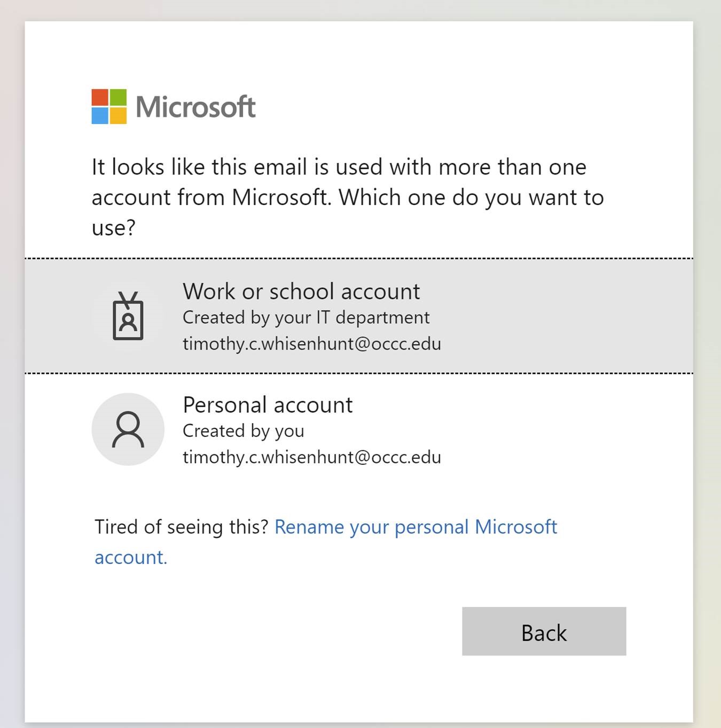Image resolution: width=721 pixels, height=728 pixels.
Task: Click the "Personal account" title text
Action: pos(268,405)
